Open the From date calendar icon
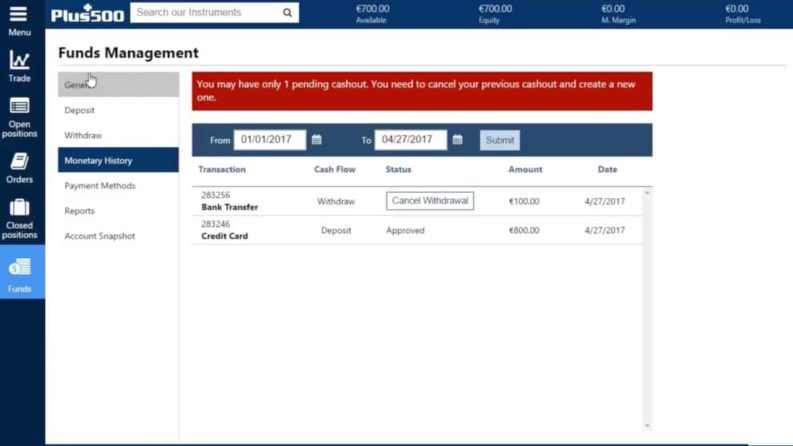 point(317,140)
